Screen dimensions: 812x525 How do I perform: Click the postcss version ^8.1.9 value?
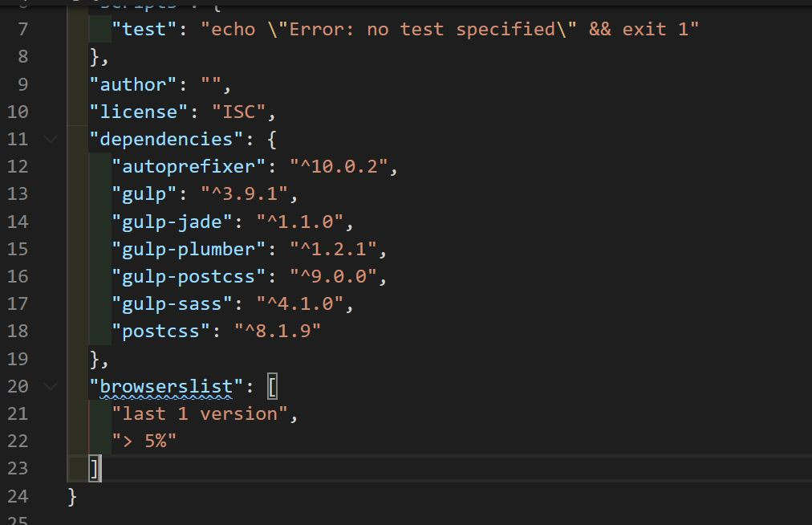coord(277,331)
